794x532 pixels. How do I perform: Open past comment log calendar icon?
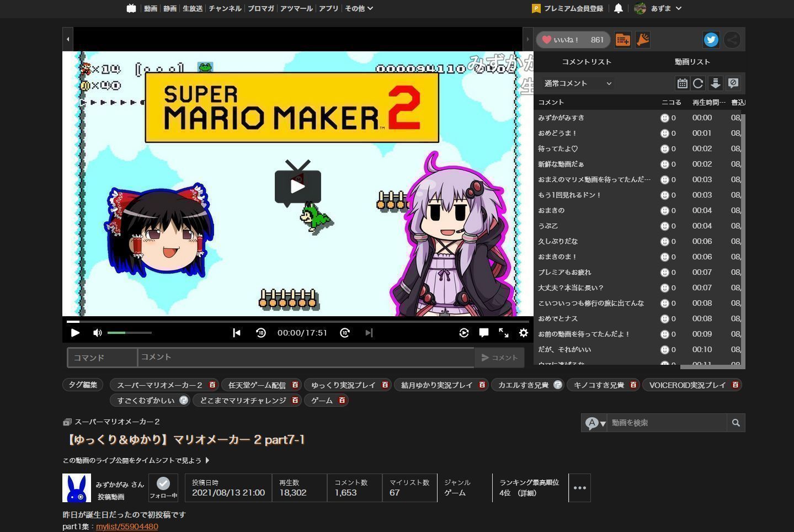pos(683,83)
